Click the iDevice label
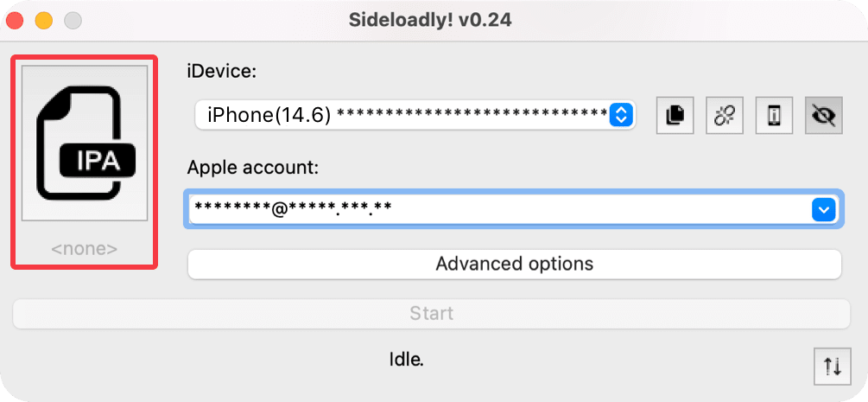Image resolution: width=868 pixels, height=402 pixels. [222, 72]
